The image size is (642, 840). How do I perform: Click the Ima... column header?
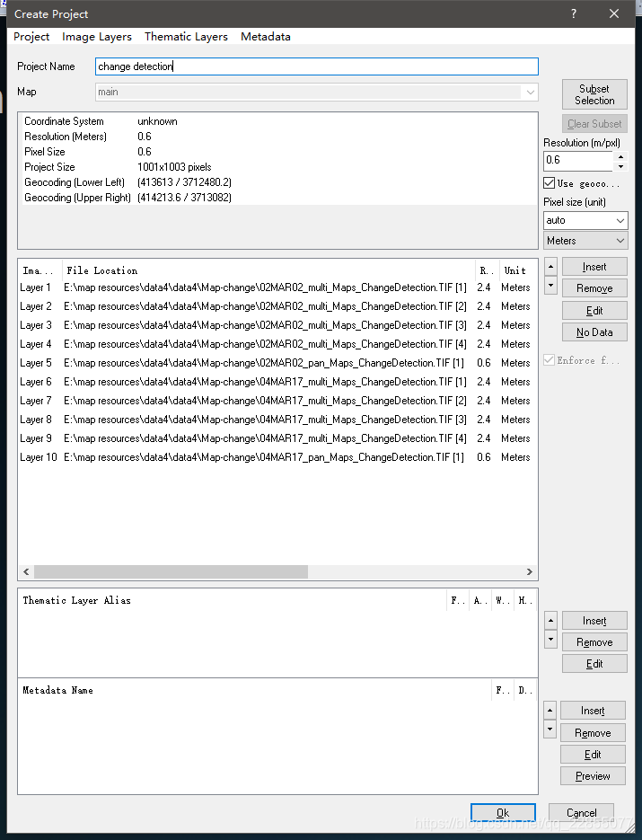(40, 270)
